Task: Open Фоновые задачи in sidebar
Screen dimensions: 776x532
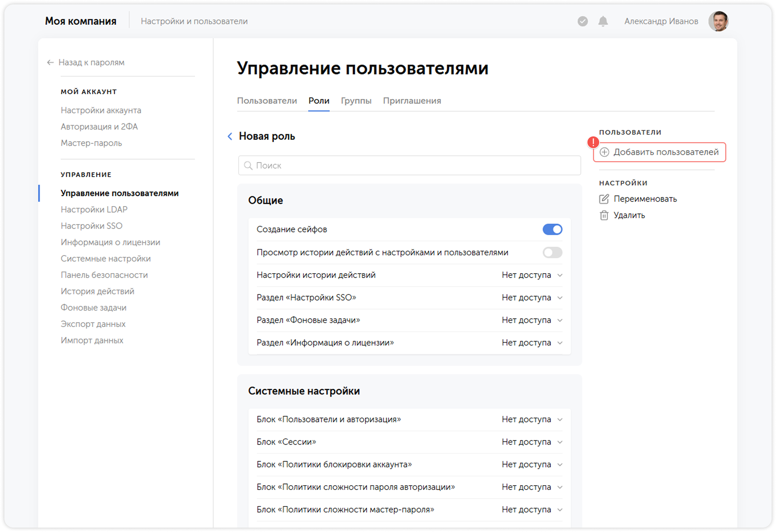Action: point(94,308)
